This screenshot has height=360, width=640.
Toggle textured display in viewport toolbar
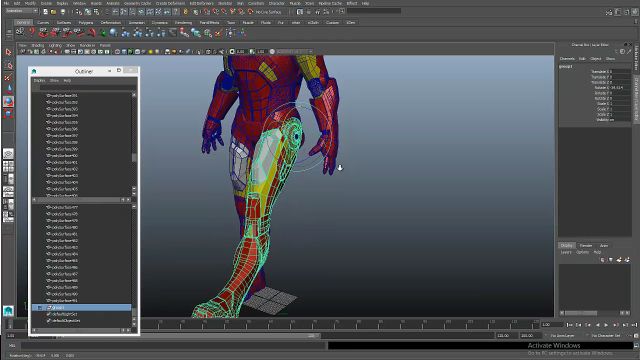coord(137,52)
